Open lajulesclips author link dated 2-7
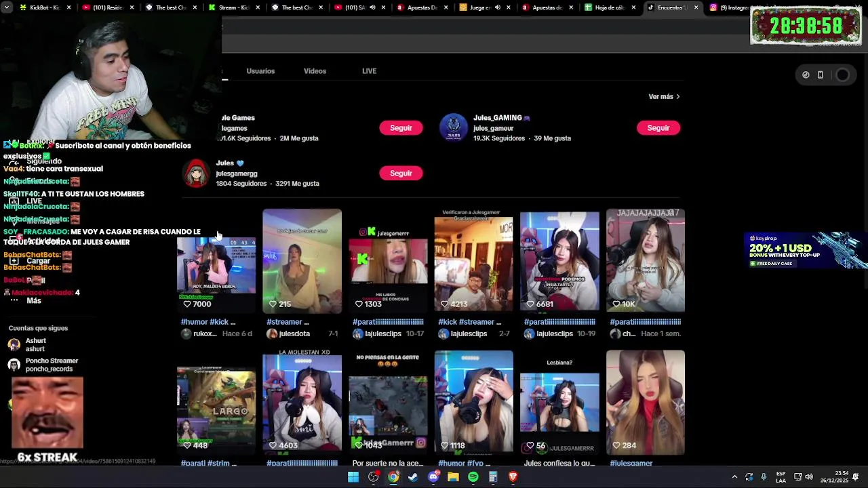The height and width of the screenshot is (488, 868). [463, 333]
